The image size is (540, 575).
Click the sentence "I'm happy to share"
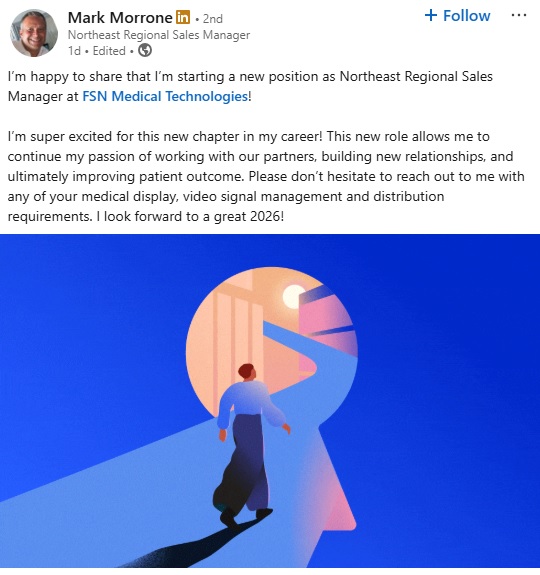tap(250, 87)
